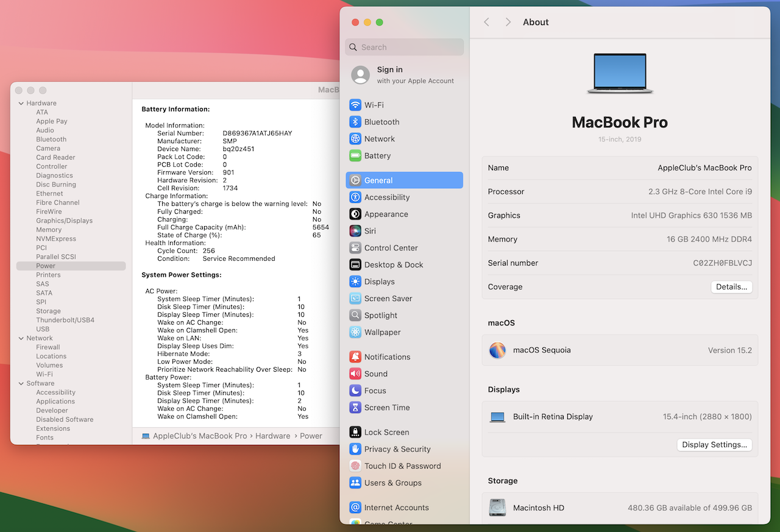
Task: Collapse the Hardware section in System Information
Action: 21,104
